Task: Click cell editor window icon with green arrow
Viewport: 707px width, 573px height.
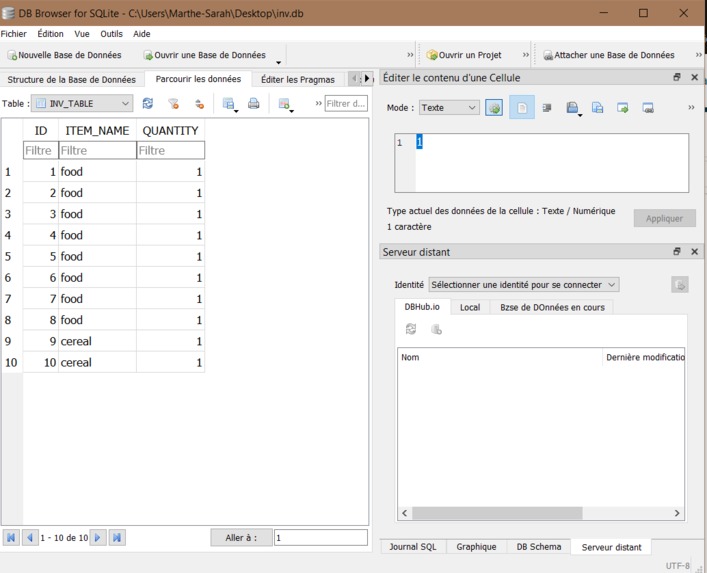Action: point(623,108)
